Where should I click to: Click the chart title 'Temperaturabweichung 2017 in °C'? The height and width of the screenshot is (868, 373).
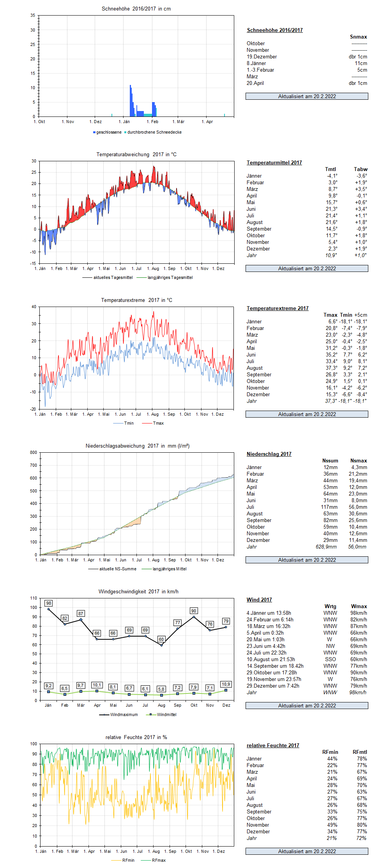(136, 154)
